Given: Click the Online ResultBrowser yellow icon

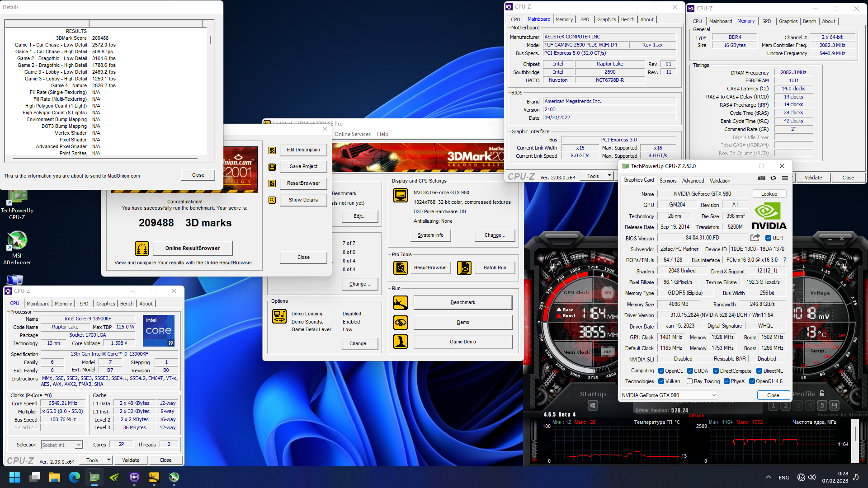Looking at the screenshot, I should click(142, 248).
